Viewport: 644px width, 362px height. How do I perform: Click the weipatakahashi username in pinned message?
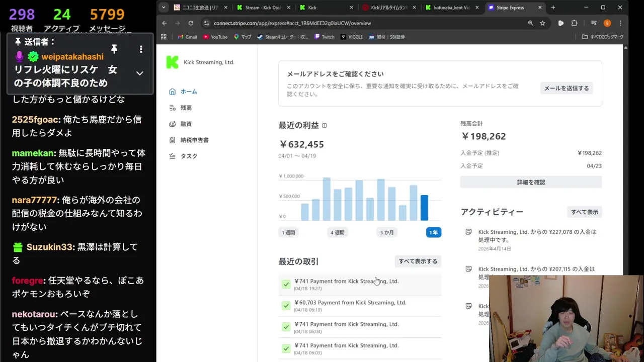pyautogui.click(x=72, y=57)
